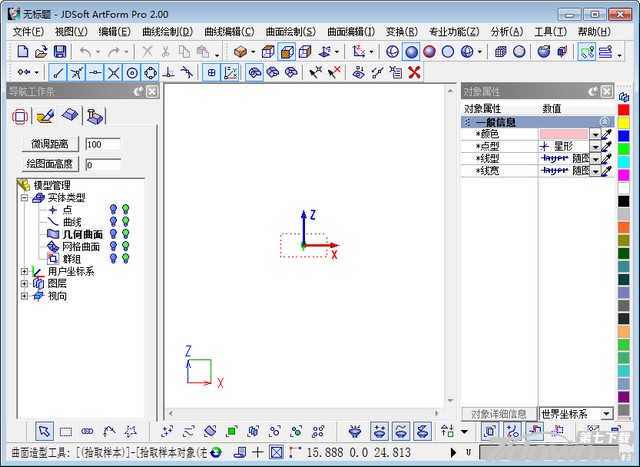
Task: Expand the 图层 tree node
Action: coord(24,283)
